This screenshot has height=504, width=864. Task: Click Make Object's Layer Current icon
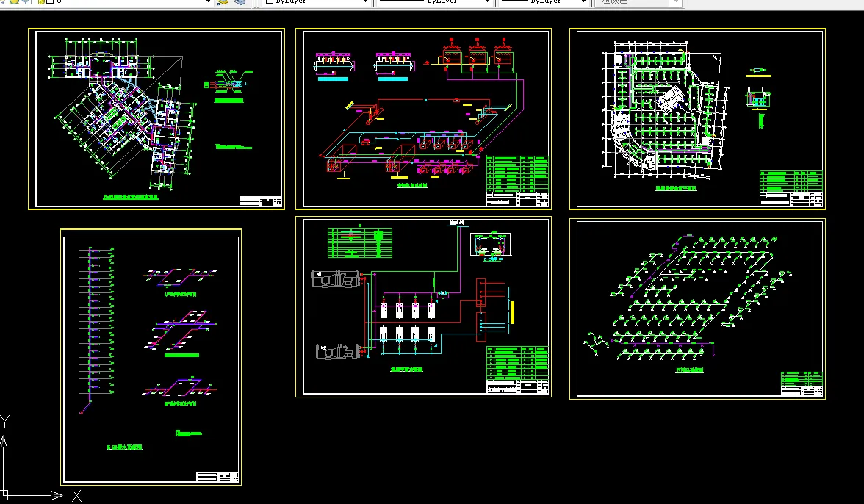(x=223, y=1)
